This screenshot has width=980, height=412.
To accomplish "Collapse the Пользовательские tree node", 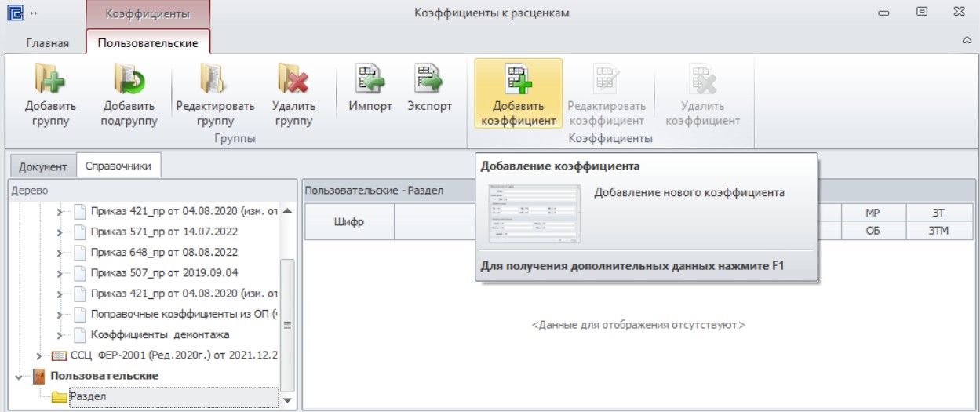I will coord(19,377).
